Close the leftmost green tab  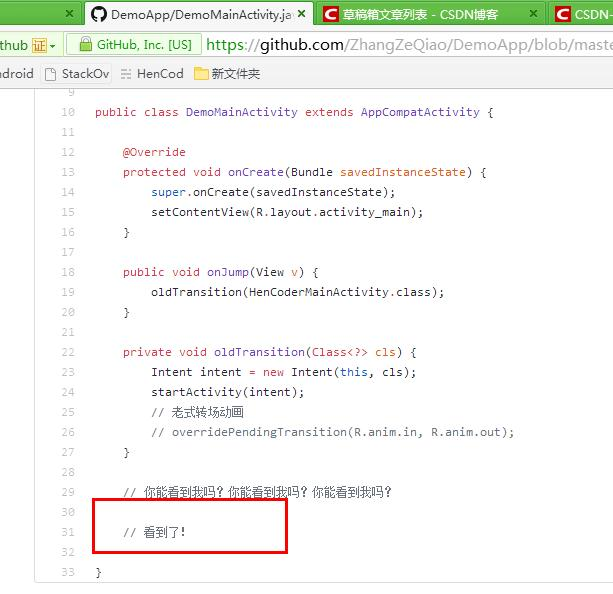tap(70, 14)
